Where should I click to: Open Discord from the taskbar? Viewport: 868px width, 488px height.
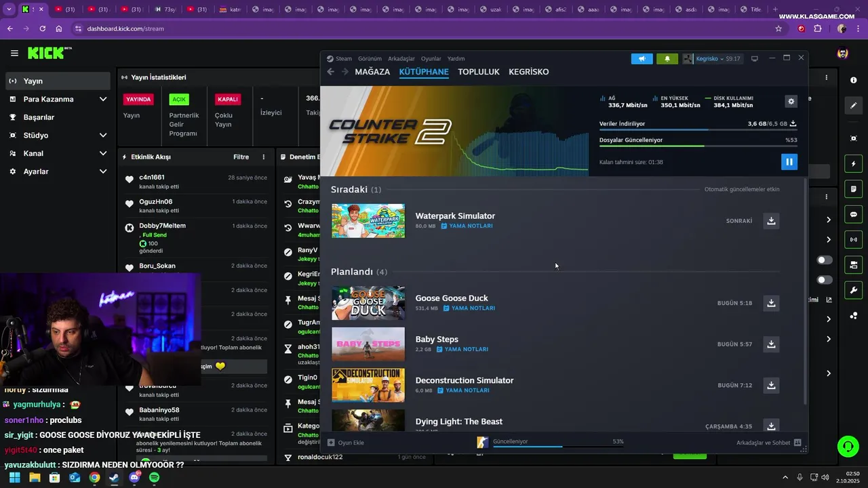point(134,478)
